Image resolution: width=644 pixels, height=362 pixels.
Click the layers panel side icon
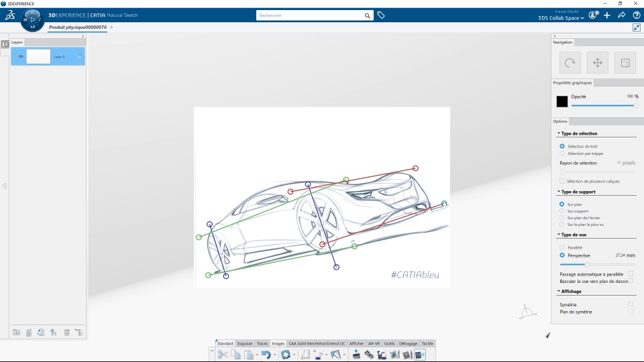5,44
